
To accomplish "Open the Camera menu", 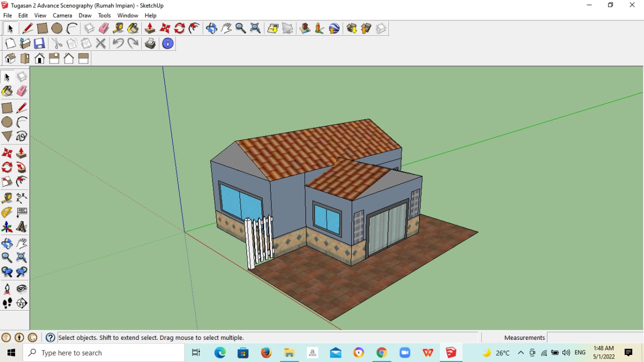I will tap(62, 16).
